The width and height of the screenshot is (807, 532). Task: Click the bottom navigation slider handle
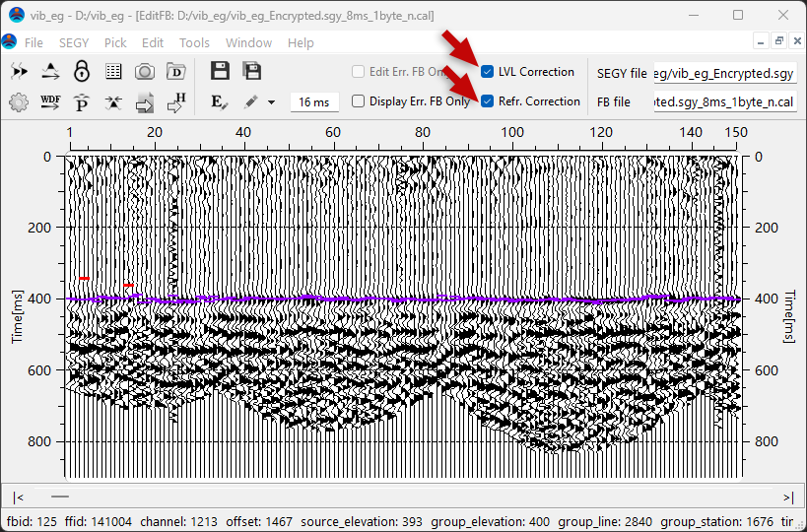tap(60, 498)
